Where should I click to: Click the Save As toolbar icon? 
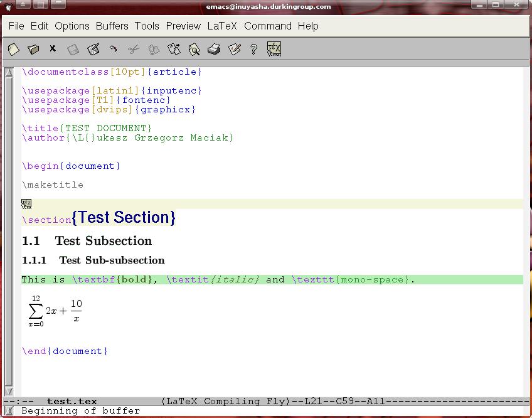tap(93, 49)
